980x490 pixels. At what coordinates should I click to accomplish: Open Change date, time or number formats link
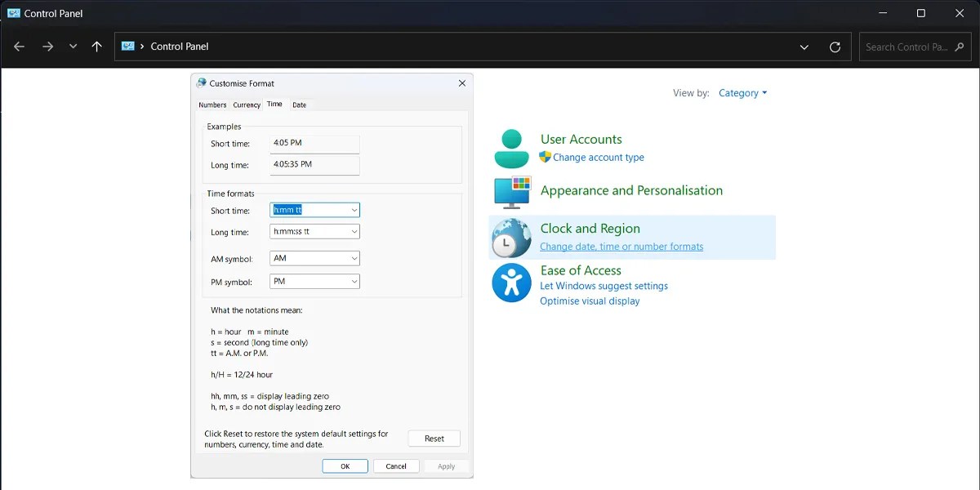pyautogui.click(x=621, y=246)
